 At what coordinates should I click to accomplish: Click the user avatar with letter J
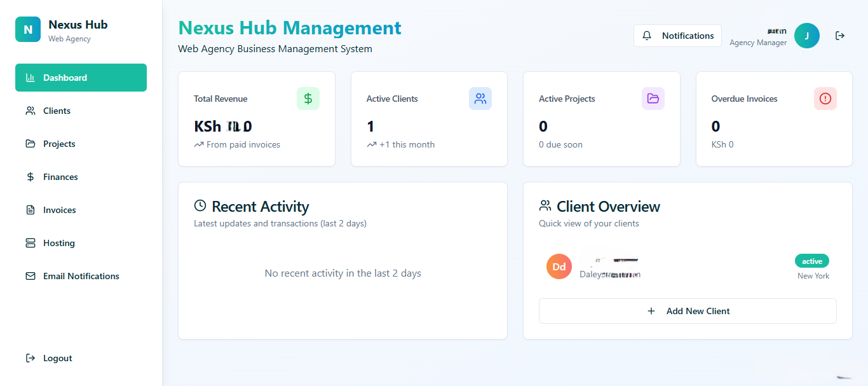tap(807, 36)
